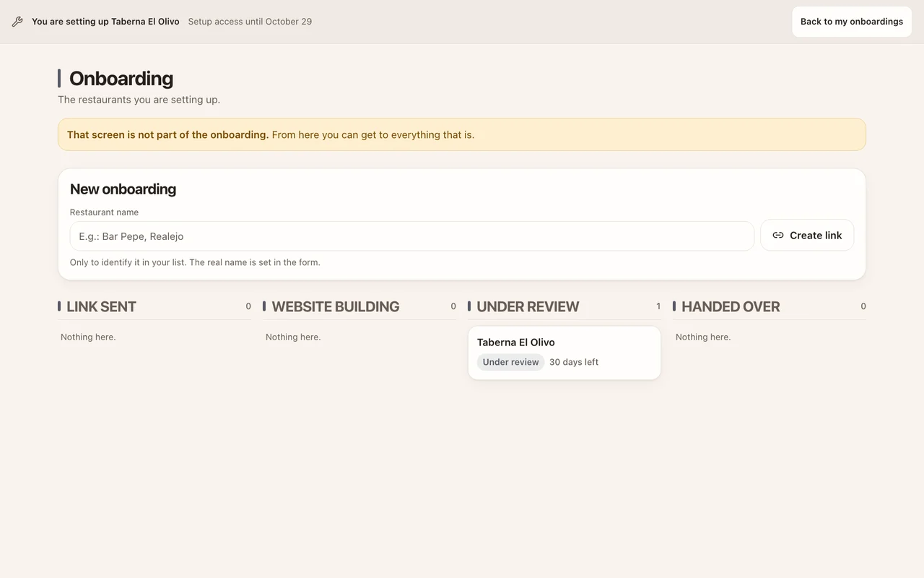The width and height of the screenshot is (924, 578).
Task: Click the Onboarding page title
Action: click(x=121, y=78)
